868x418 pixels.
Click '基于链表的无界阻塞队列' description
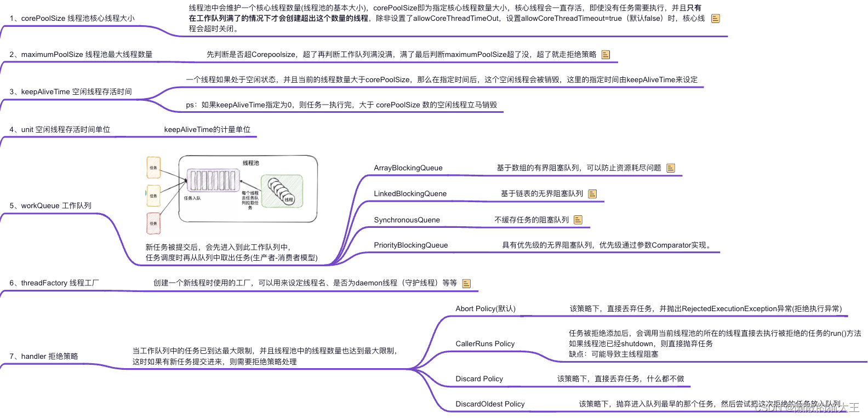pos(542,194)
